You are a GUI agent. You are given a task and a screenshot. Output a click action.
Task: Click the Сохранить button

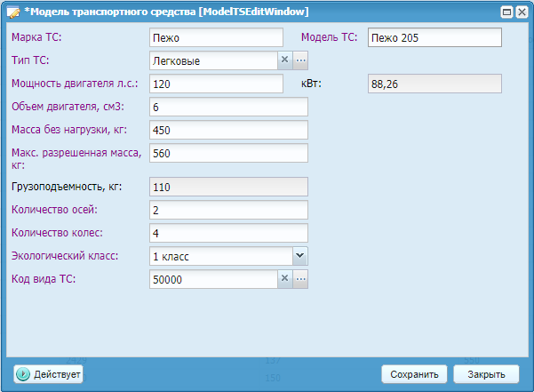coord(414,374)
